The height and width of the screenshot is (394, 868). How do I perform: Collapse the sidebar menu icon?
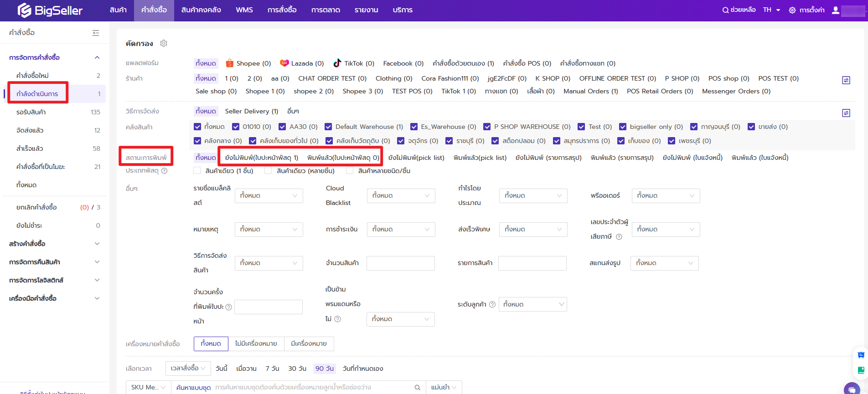(x=96, y=33)
